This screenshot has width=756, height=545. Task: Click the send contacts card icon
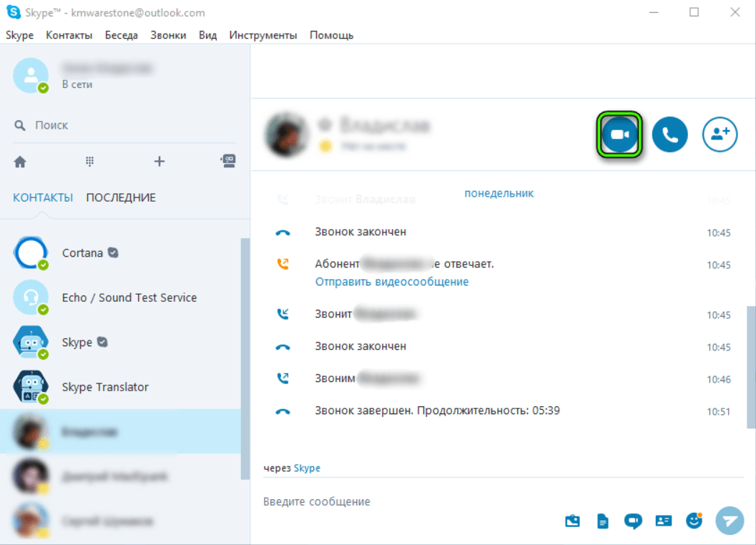(664, 521)
